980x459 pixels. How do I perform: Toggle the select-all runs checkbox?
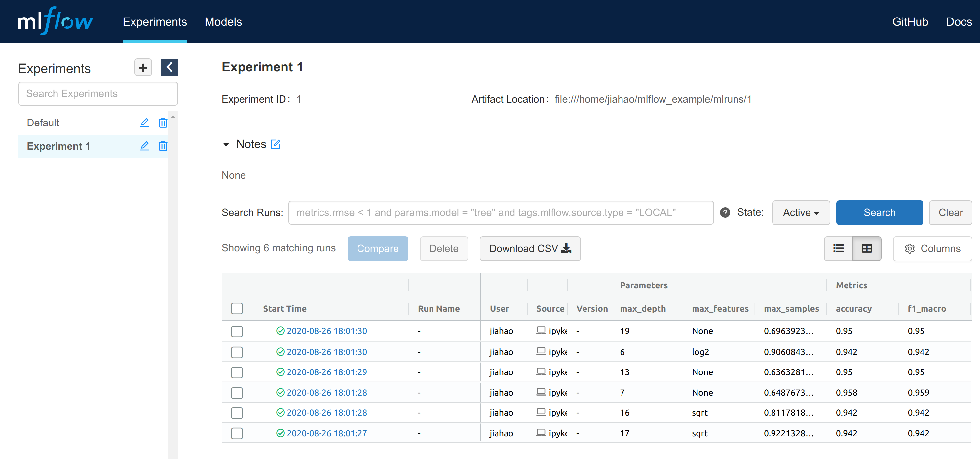click(x=237, y=308)
